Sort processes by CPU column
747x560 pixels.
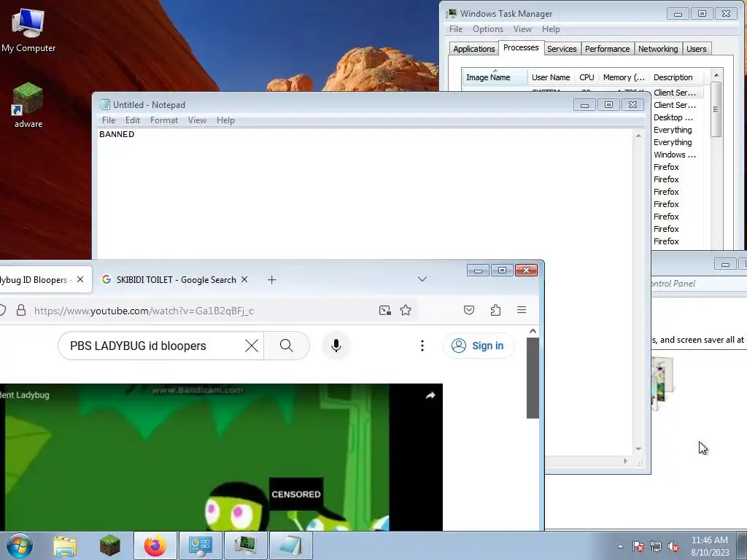[x=587, y=77]
